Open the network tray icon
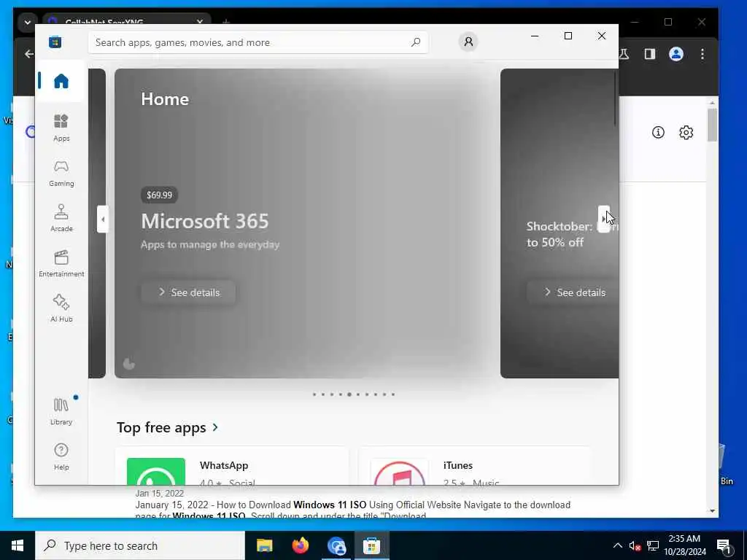This screenshot has width=747, height=560. pyautogui.click(x=653, y=545)
